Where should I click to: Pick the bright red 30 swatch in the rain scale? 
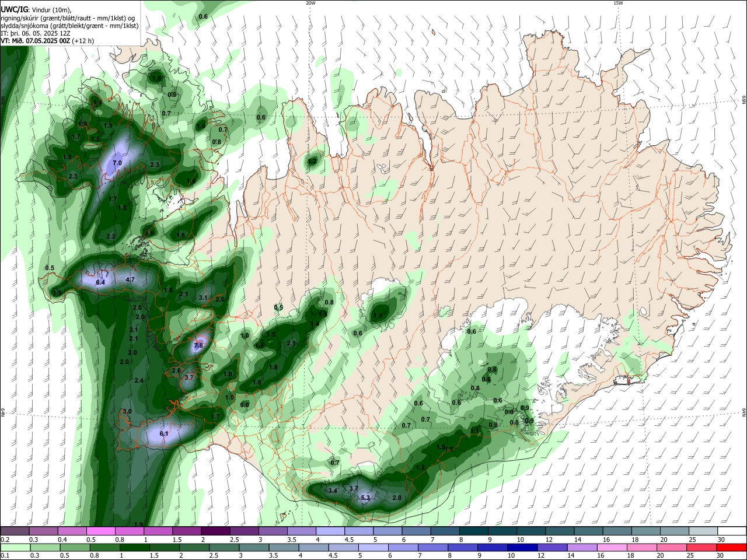pos(731,548)
